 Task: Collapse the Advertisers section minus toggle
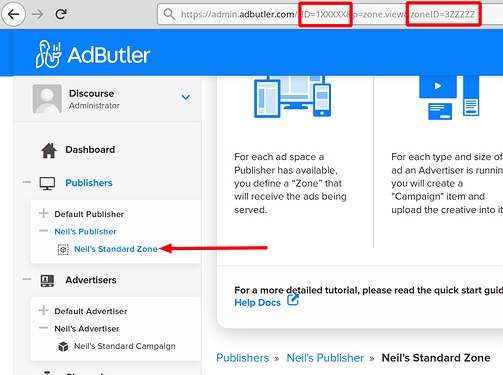[27, 279]
